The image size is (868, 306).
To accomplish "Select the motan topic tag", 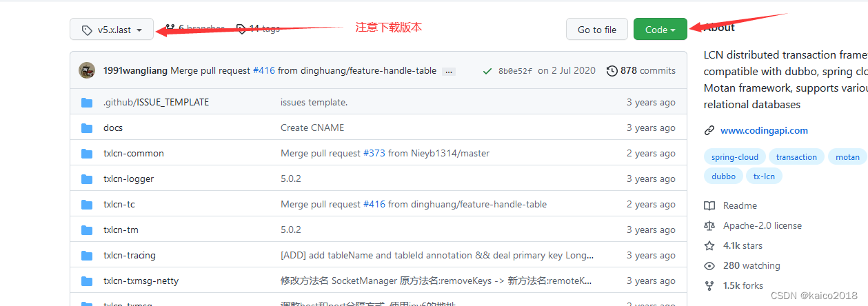I will [x=847, y=157].
